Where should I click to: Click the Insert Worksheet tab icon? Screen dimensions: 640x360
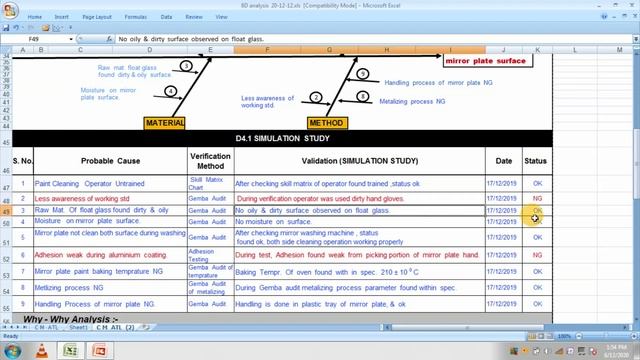[146, 327]
